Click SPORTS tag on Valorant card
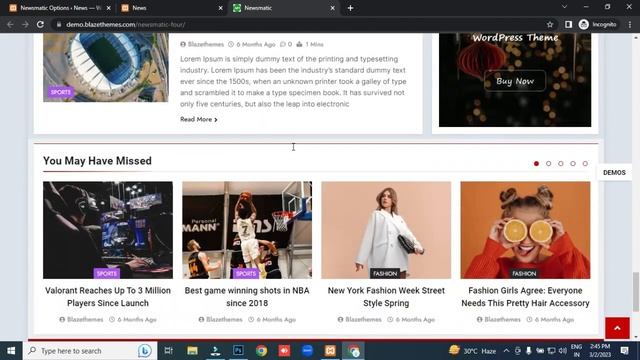The image size is (640, 360). (107, 273)
